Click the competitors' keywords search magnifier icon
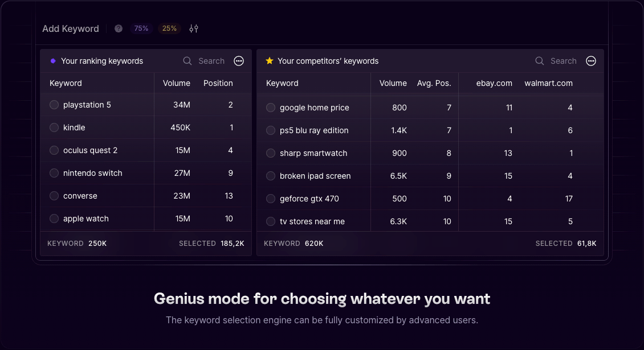644x350 pixels. (x=540, y=61)
